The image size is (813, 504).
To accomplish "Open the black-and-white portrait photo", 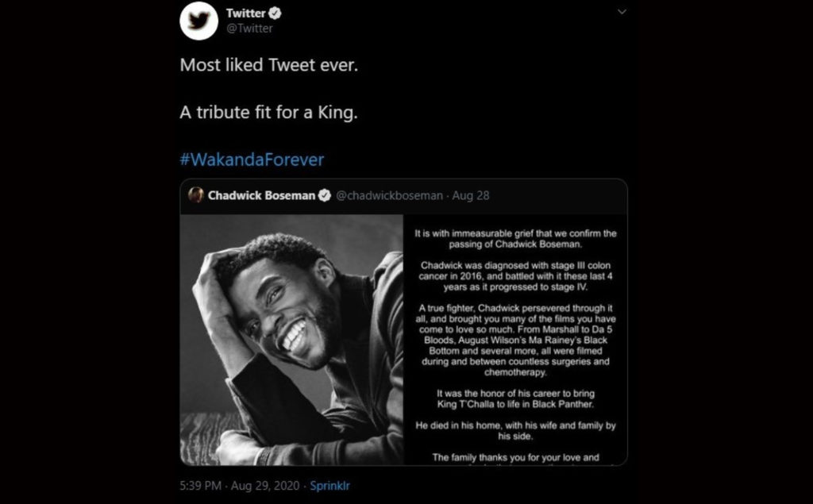I will coord(292,340).
